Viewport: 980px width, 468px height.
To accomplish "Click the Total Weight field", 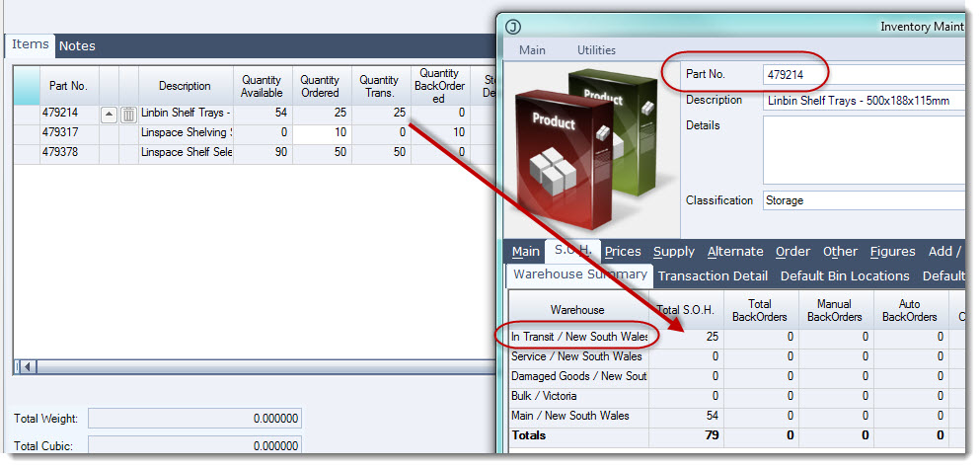I will 195,420.
